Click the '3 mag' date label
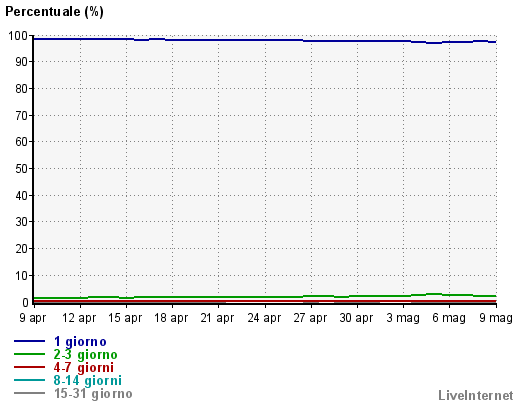The image size is (520, 405). (x=403, y=318)
